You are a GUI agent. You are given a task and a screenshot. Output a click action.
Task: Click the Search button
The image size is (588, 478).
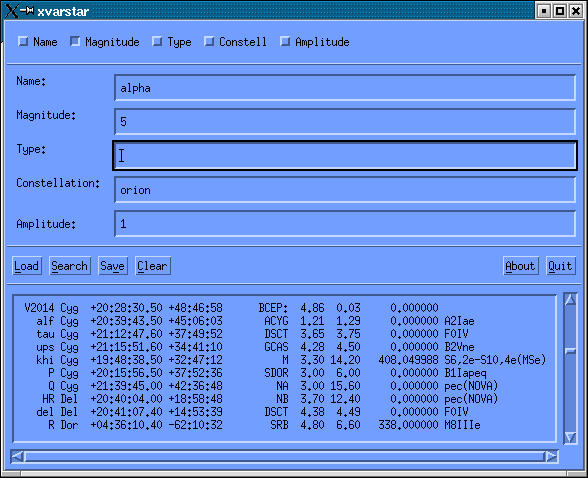pyautogui.click(x=70, y=266)
